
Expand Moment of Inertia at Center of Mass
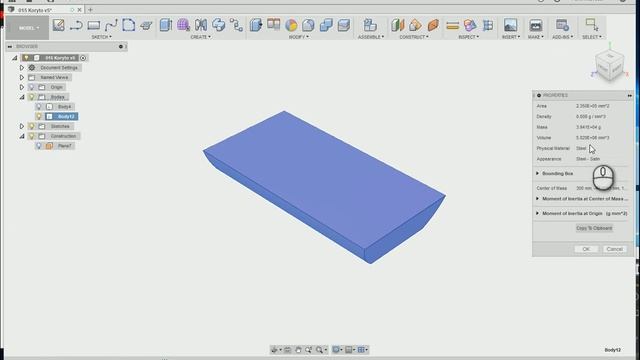pos(538,199)
